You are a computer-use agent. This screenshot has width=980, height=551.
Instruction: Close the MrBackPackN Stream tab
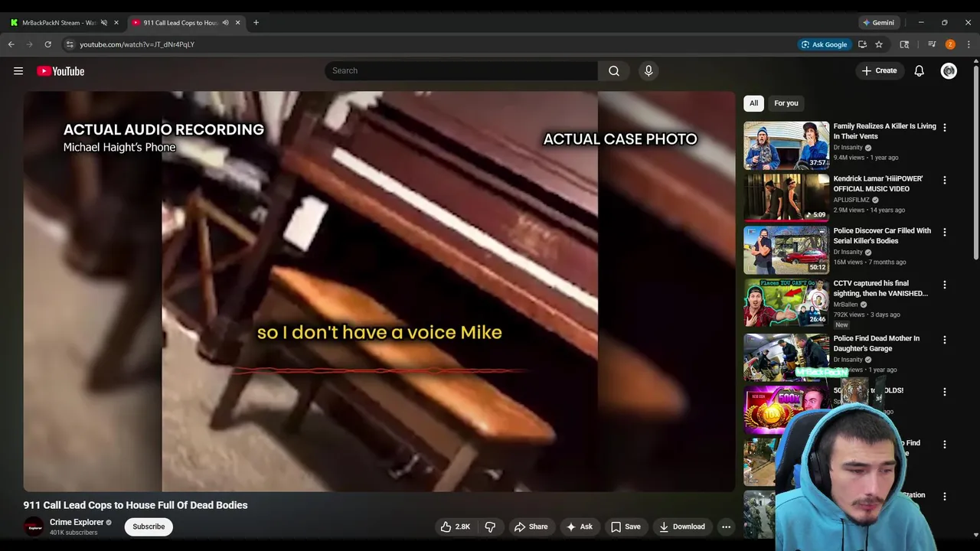116,22
